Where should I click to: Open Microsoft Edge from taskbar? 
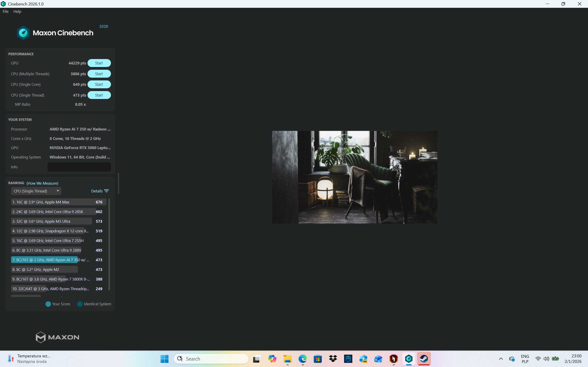[302, 359]
